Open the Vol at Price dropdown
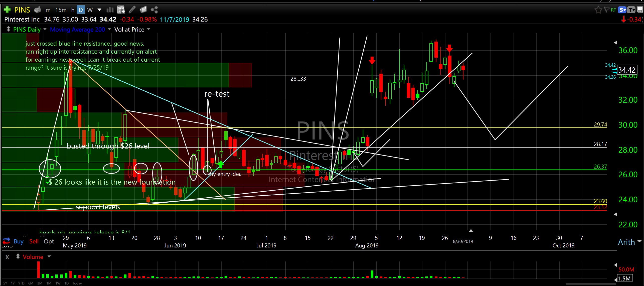 pos(149,29)
